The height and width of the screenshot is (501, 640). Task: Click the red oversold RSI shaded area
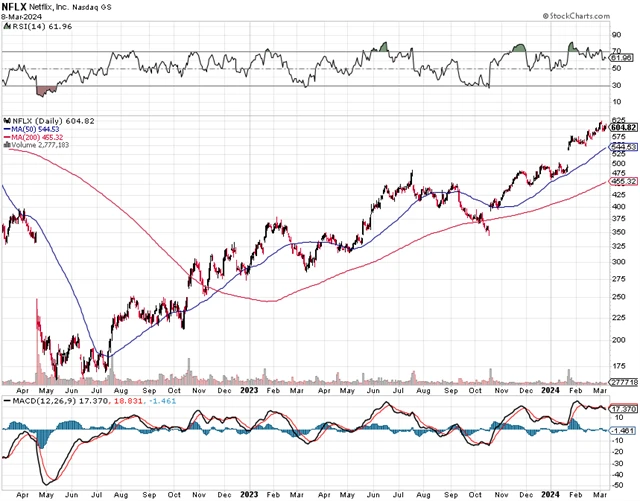click(x=44, y=90)
